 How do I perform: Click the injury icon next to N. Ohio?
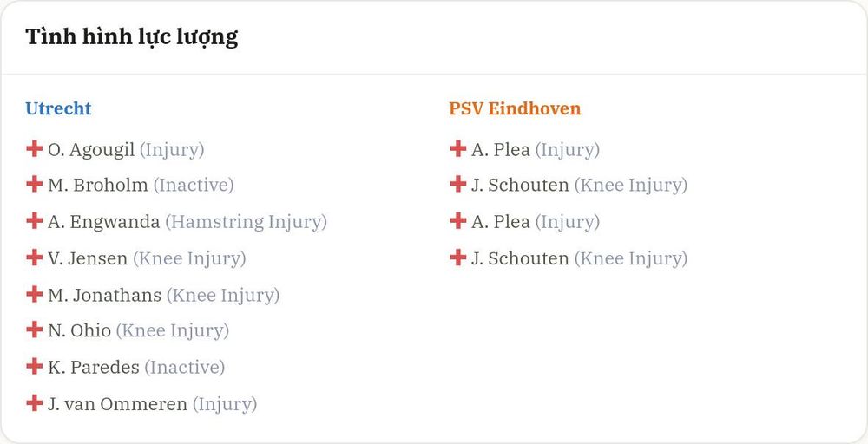click(35, 330)
